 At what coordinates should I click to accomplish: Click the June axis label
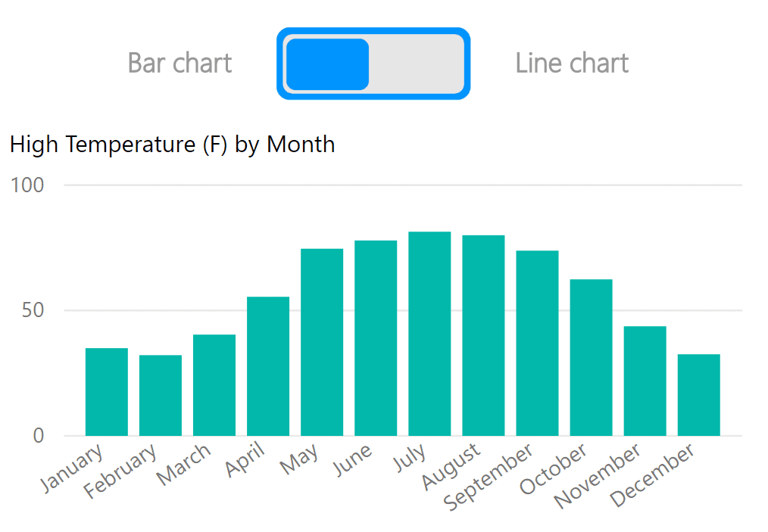tap(352, 459)
